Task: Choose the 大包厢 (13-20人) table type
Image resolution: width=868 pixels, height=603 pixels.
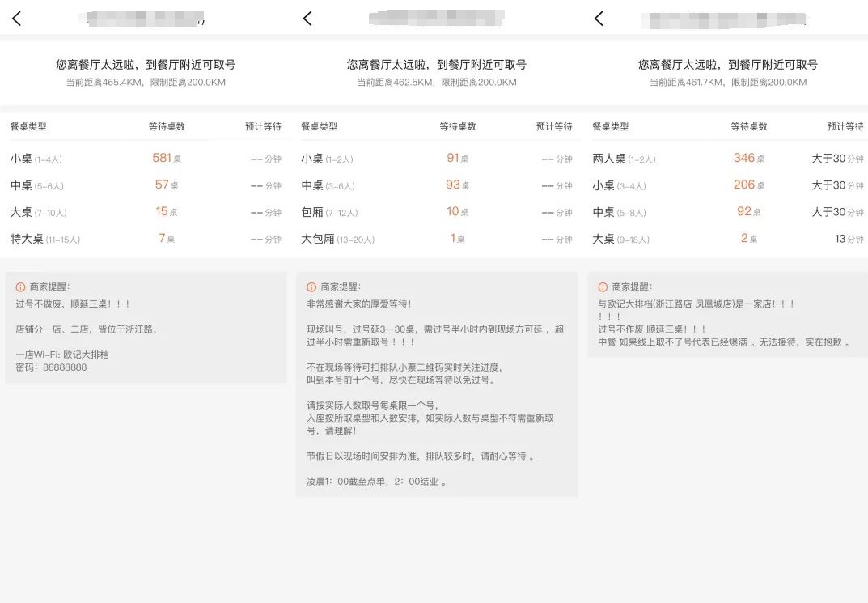Action: [437, 239]
